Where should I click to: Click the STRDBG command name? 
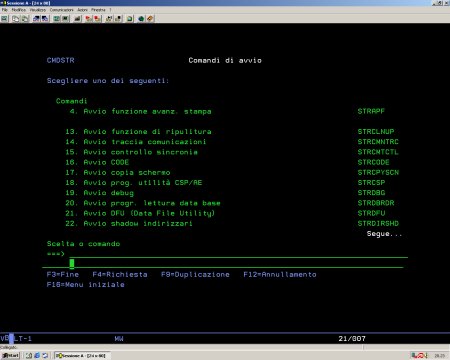pos(371,193)
